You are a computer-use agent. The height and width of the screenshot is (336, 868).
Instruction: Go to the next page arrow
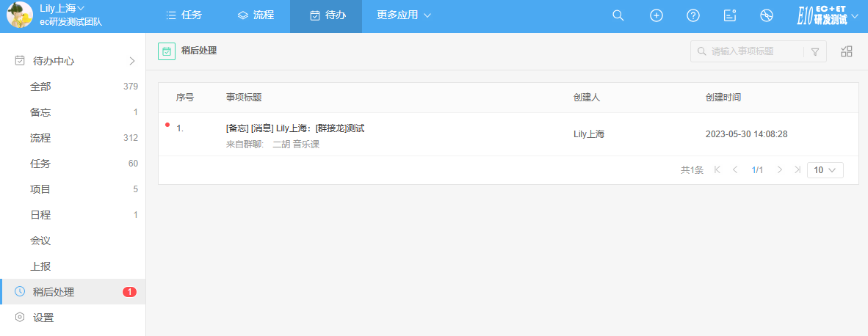tap(780, 170)
